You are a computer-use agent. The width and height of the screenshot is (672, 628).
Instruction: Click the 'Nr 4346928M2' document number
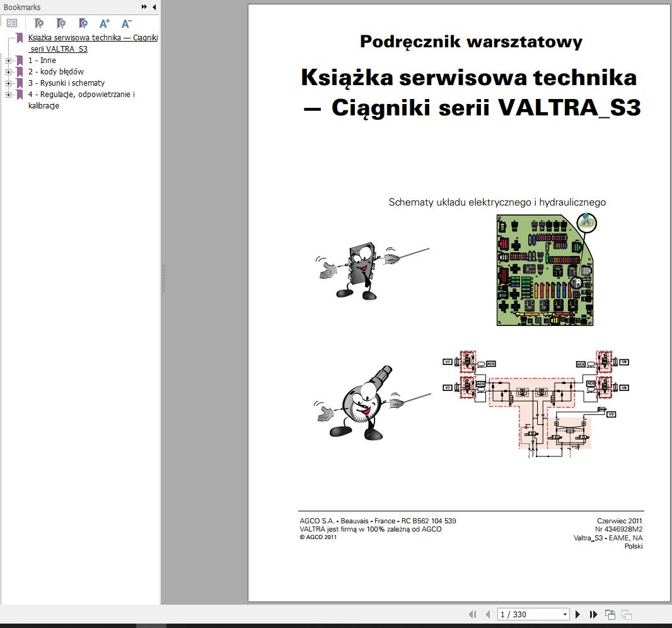[618, 529]
